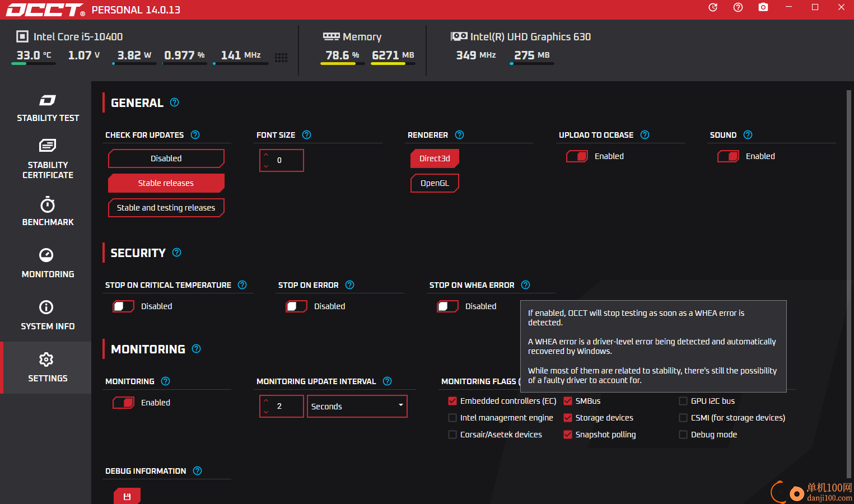Toggle the Monitoring enabled switch
Screen dimensions: 854x504
(x=123, y=403)
